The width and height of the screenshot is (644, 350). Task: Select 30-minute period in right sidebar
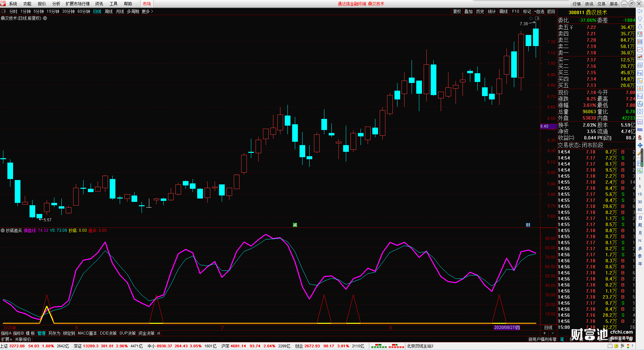[x=640, y=202]
